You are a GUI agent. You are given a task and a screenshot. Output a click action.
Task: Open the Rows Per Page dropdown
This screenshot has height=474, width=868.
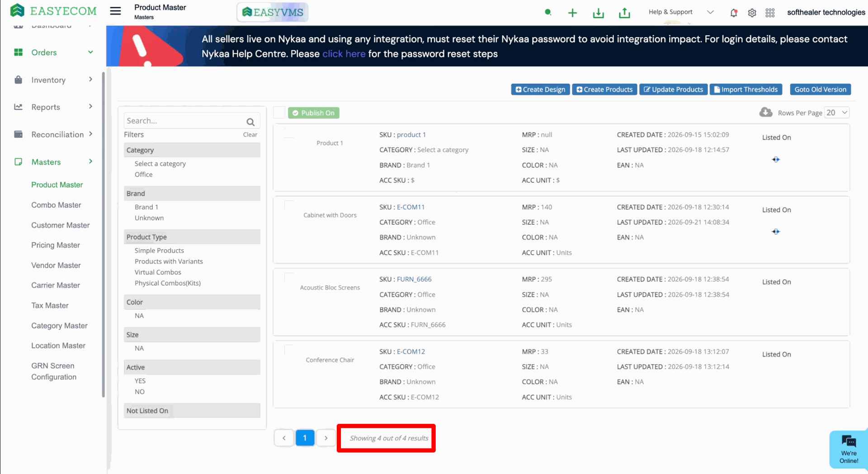pos(837,113)
